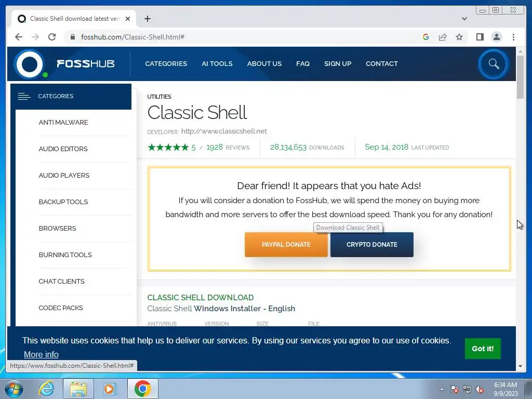This screenshot has width=532, height=399.
Task: Click the padlock site info icon
Action: (x=73, y=37)
